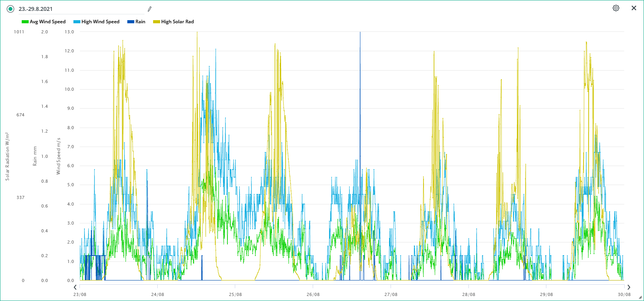
Task: Click the 26/08 date axis label
Action: 313,294
